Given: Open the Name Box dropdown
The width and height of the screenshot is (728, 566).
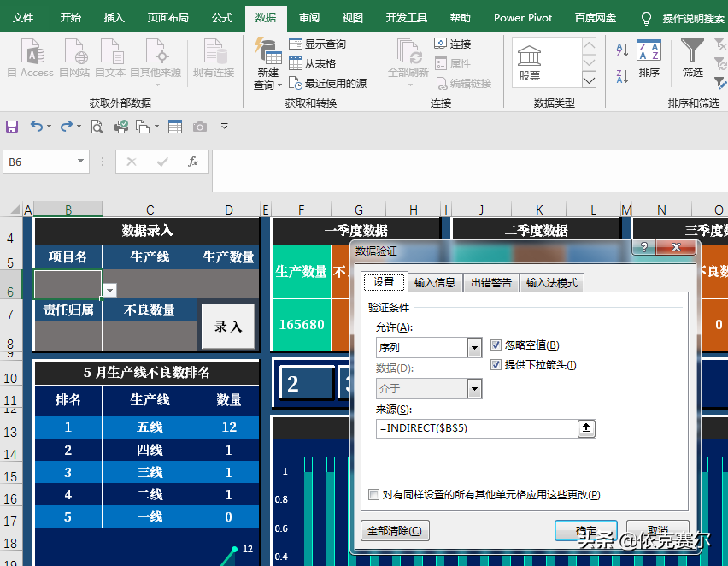Looking at the screenshot, I should pyautogui.click(x=80, y=162).
